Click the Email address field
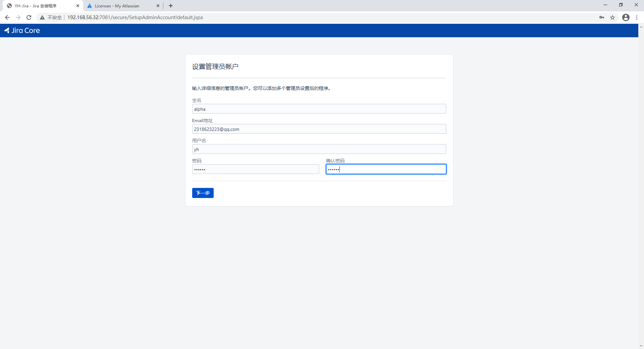Viewport: 644px width, 349px height. pyautogui.click(x=319, y=129)
